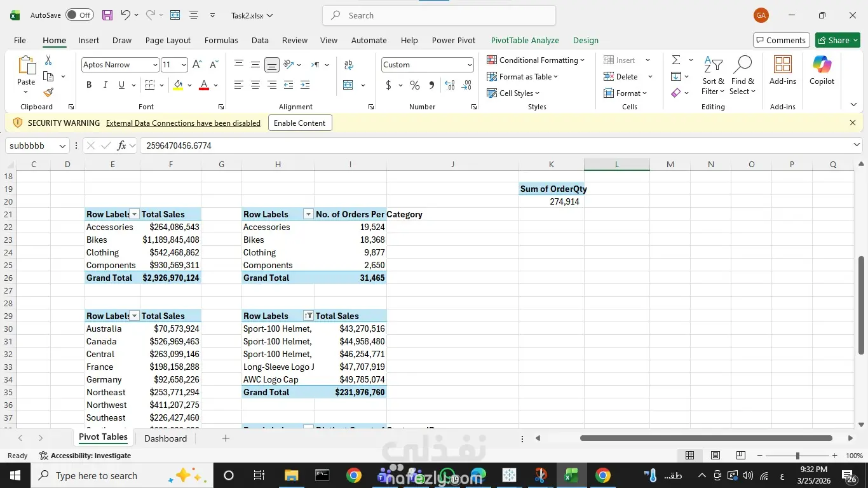
Task: Switch to Page Break Preview view
Action: pyautogui.click(x=740, y=456)
